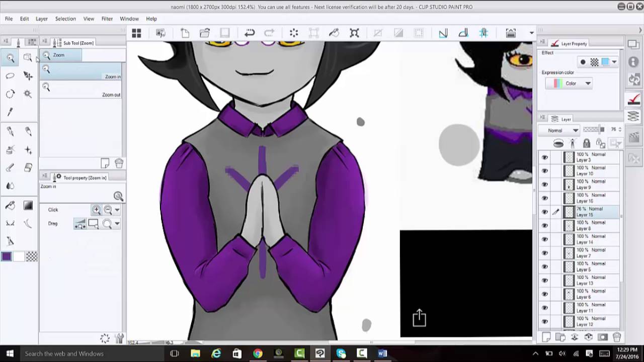Hide Layer 3 with its eye icon
Screen dimensions: 644x362
(545, 157)
